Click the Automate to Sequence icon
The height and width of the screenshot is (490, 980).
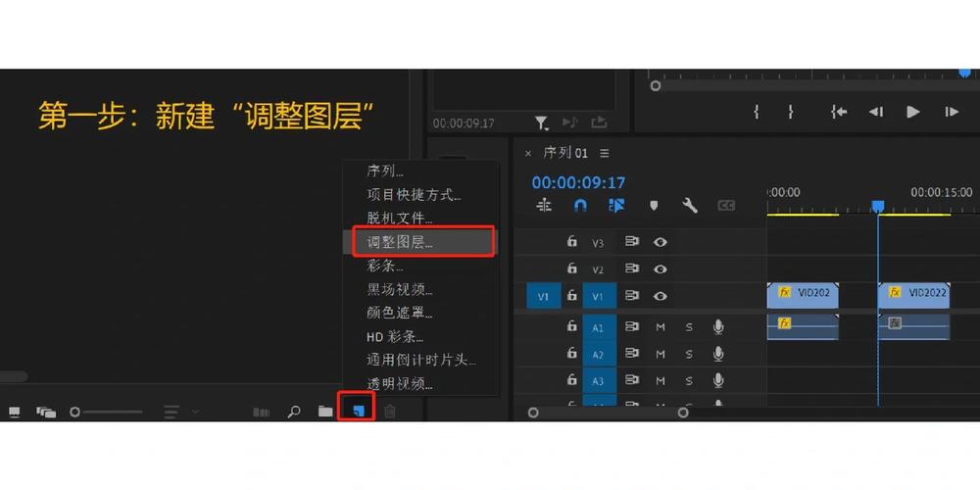point(262,412)
